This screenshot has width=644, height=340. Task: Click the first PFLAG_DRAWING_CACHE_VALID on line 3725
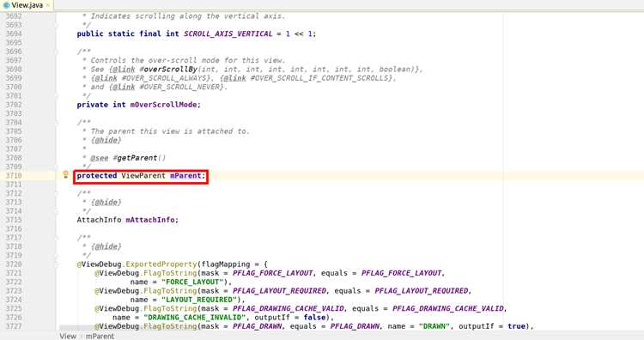(289, 309)
